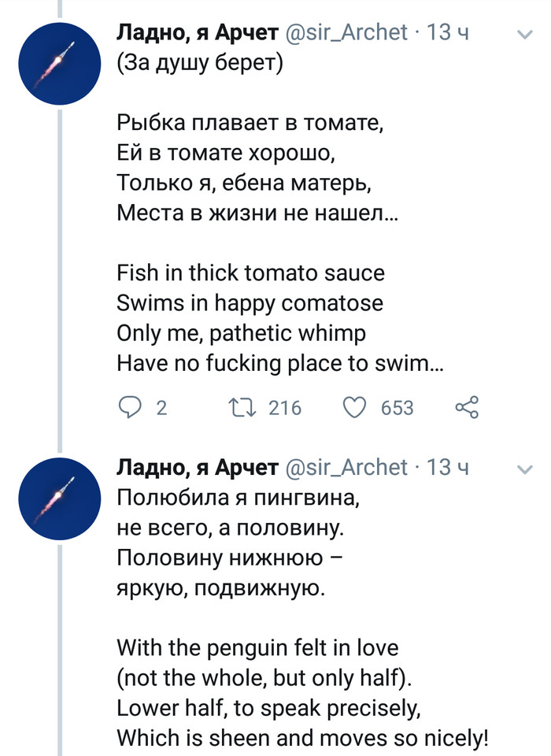The width and height of the screenshot is (551, 756).
Task: Open the "13 ч" timestamp of the penguin tweet
Action: click(448, 468)
